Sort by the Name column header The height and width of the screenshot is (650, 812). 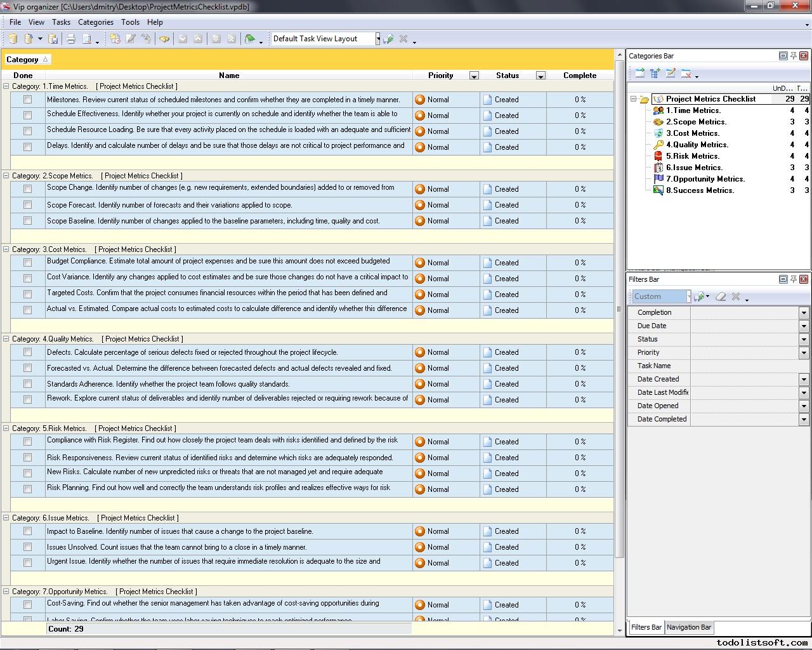click(x=228, y=76)
